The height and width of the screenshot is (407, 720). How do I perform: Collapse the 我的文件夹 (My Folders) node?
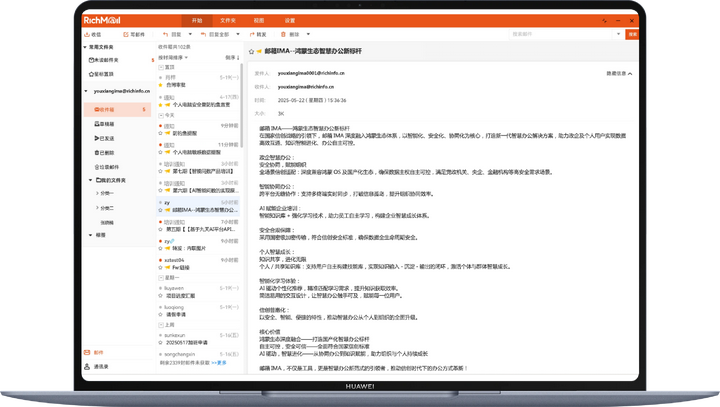point(90,180)
